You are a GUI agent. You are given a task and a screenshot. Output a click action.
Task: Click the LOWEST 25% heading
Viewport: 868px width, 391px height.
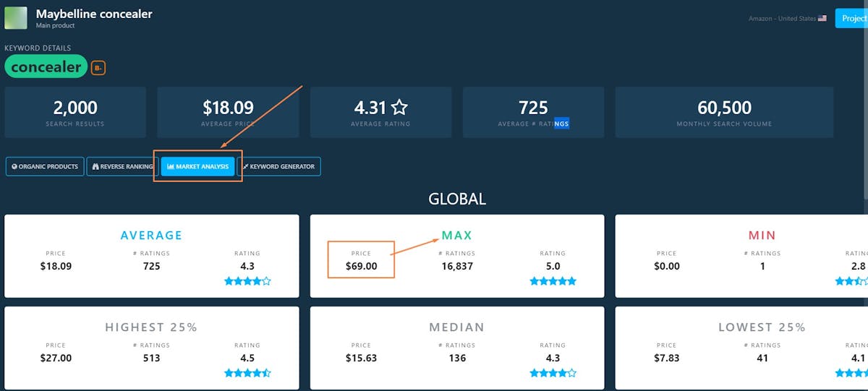(762, 327)
